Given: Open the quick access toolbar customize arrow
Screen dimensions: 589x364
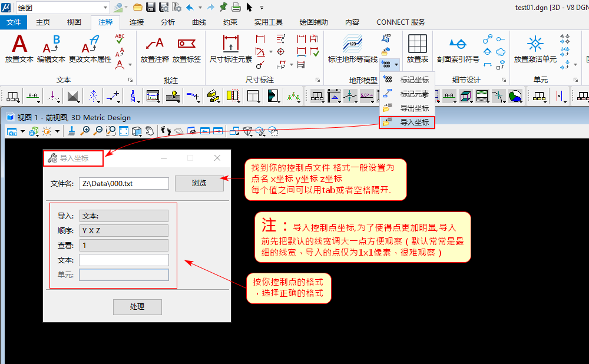Looking at the screenshot, I should coord(262,8).
